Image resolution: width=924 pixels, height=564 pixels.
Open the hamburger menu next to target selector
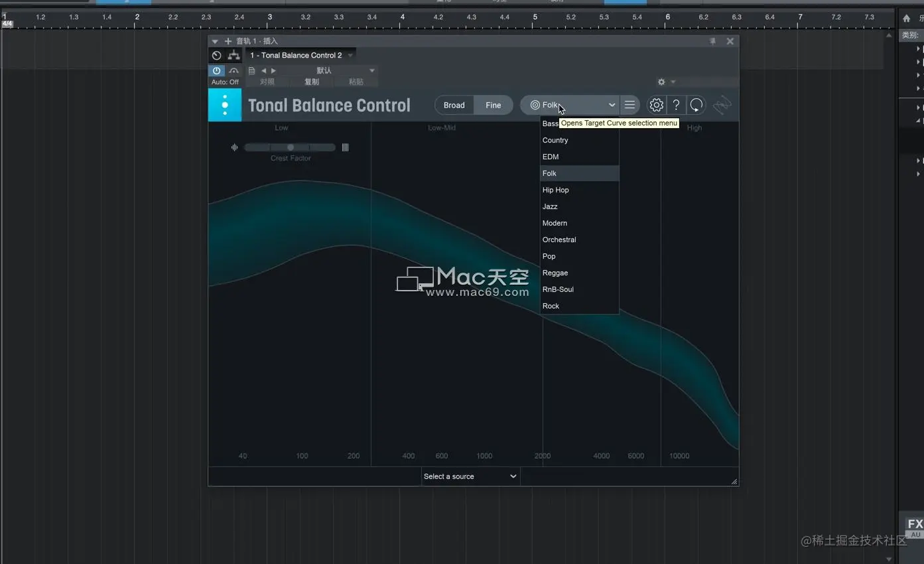(630, 105)
